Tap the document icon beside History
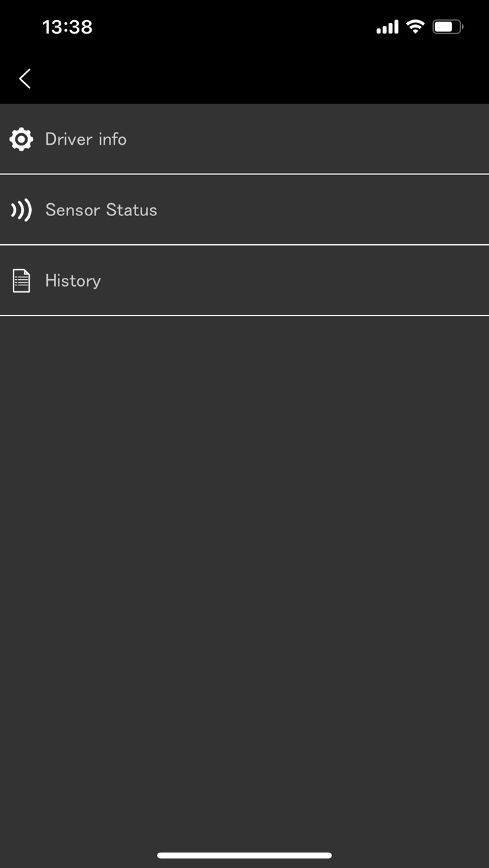The width and height of the screenshot is (489, 868). click(x=22, y=281)
